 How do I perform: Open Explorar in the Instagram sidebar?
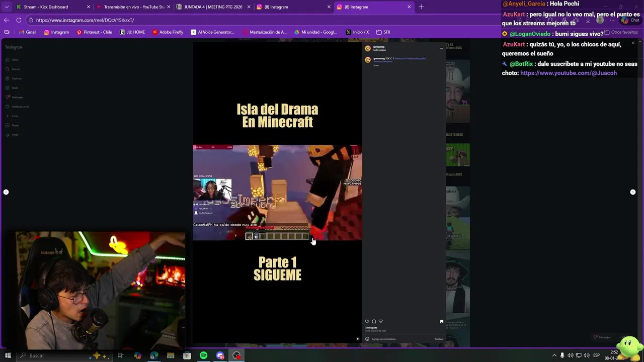[13, 78]
